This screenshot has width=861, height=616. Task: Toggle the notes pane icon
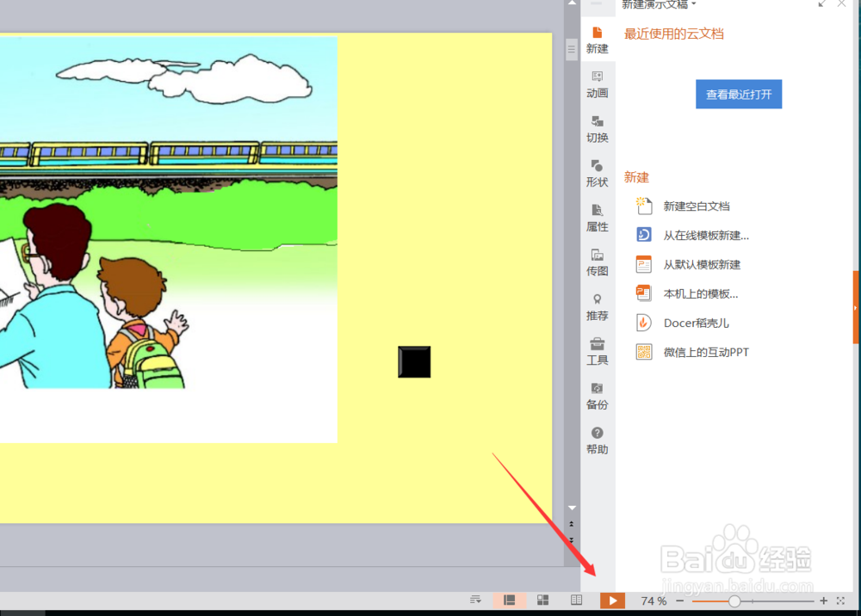click(x=475, y=601)
